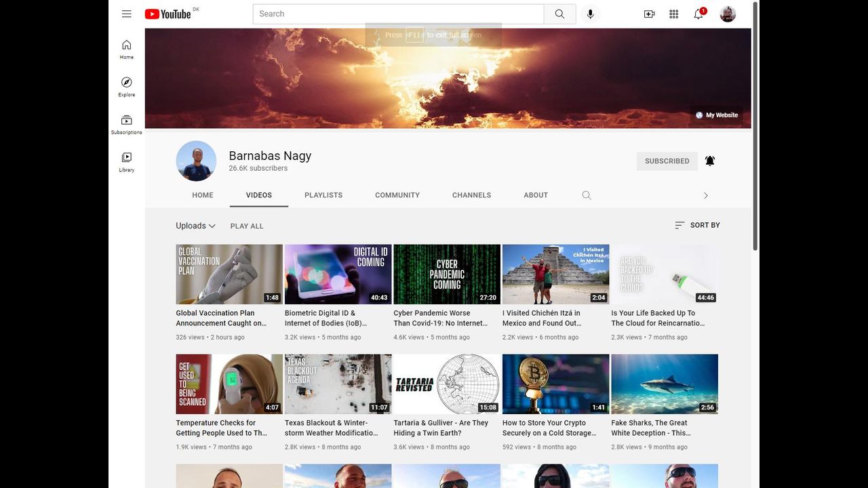The width and height of the screenshot is (868, 488).
Task: Switch to the Playlists tab
Action: click(323, 195)
